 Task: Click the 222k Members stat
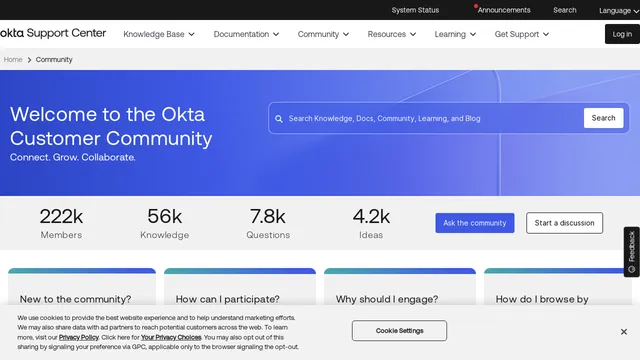tap(61, 223)
